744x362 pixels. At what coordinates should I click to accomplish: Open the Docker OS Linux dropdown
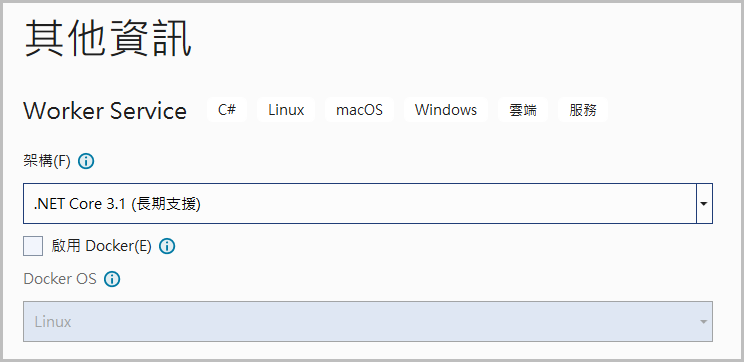pos(368,321)
